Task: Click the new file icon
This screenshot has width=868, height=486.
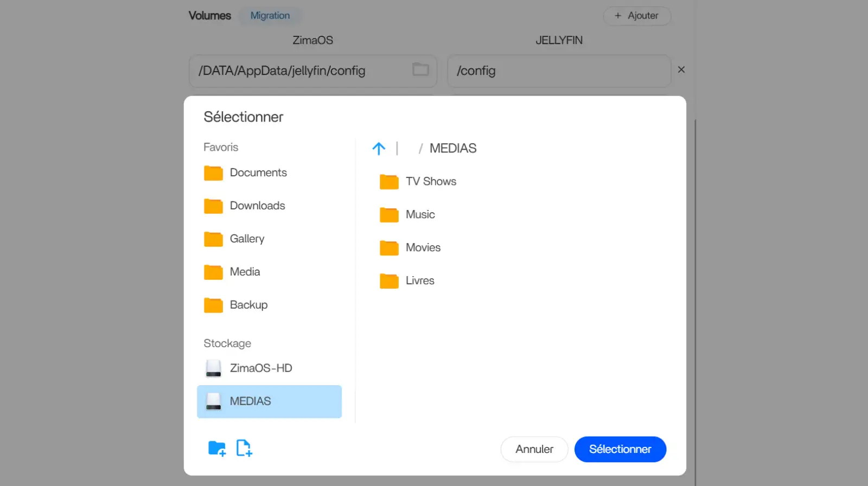Action: (244, 449)
